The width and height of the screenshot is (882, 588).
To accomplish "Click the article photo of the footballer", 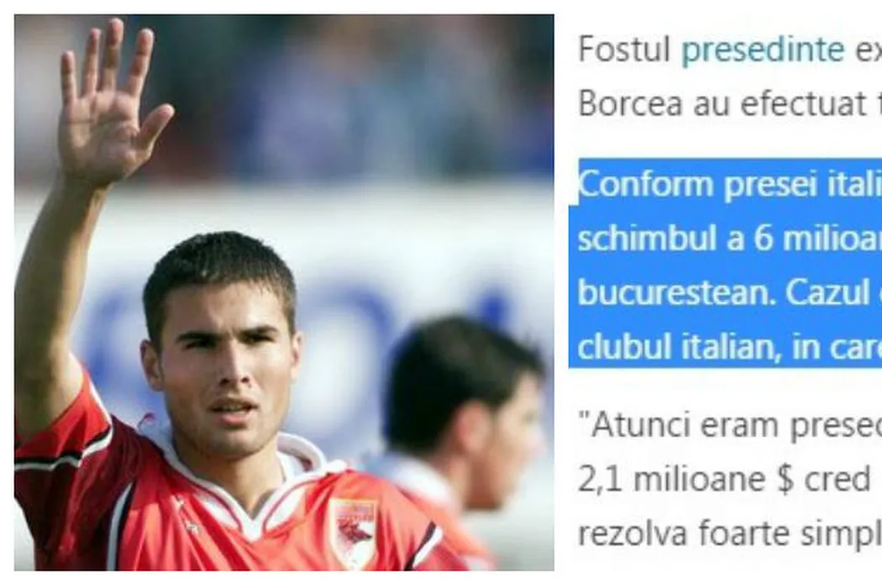I will tap(284, 292).
